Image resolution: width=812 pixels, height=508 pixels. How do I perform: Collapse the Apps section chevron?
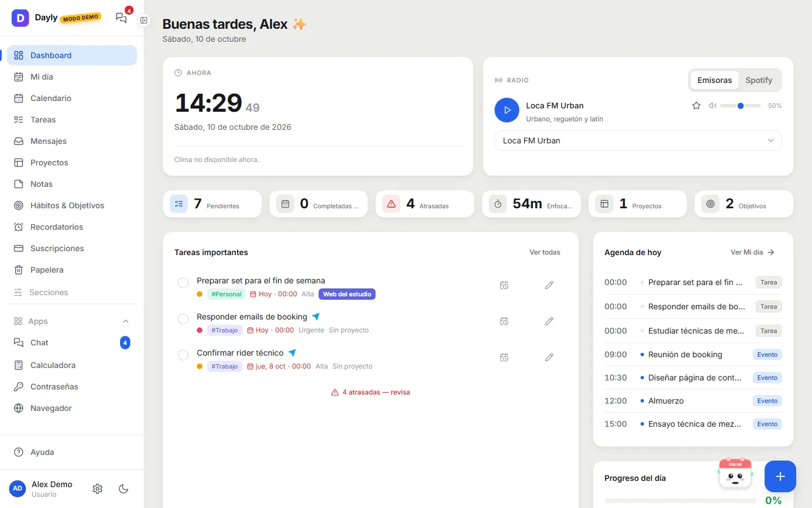pyautogui.click(x=126, y=321)
